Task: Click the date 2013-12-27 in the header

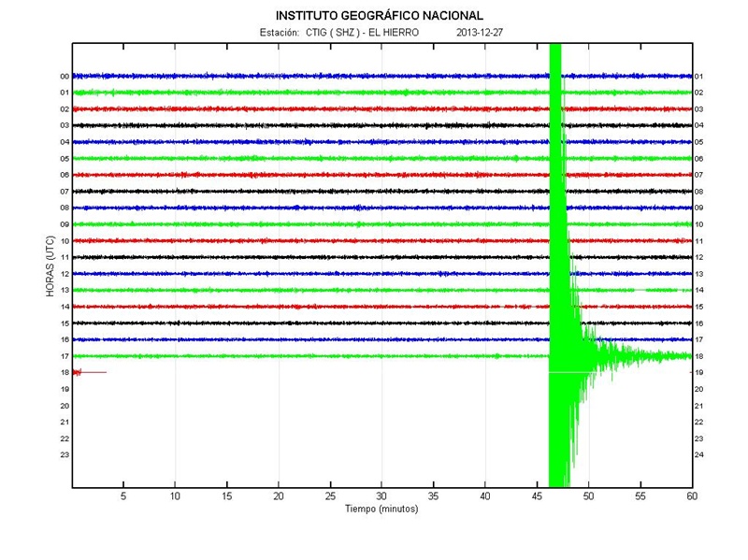Action: click(480, 33)
